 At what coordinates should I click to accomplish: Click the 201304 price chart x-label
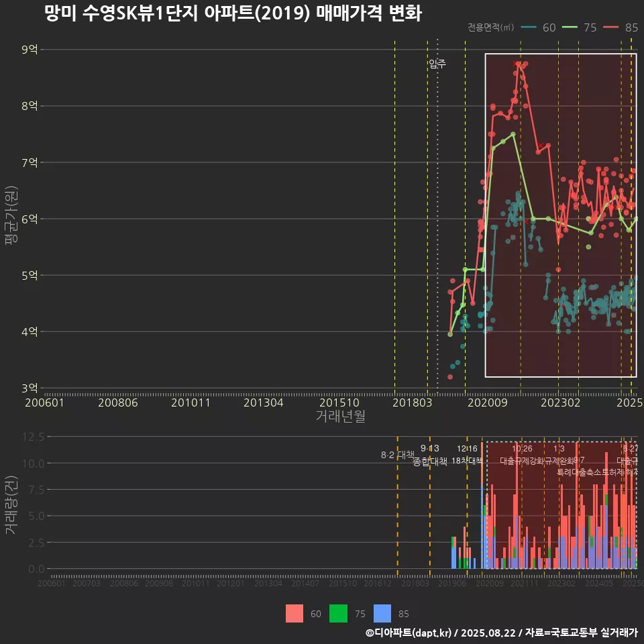(263, 402)
